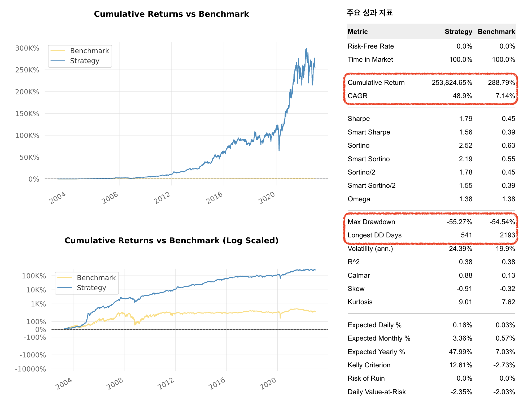Click the Kelly Criterion row label
532x400 pixels.
[369, 365]
